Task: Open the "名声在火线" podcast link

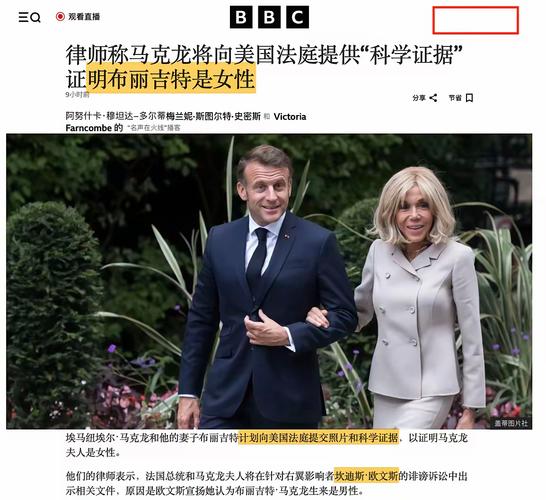Action: coord(154,128)
